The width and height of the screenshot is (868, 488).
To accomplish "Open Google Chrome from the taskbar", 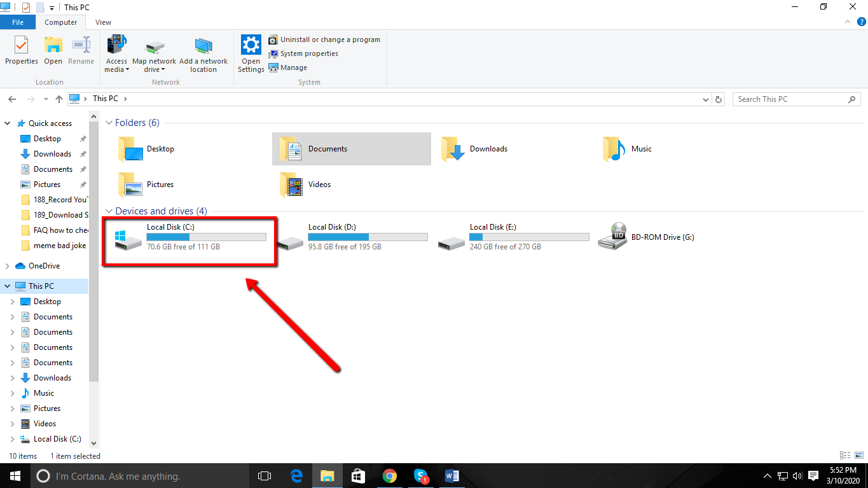I will (390, 475).
